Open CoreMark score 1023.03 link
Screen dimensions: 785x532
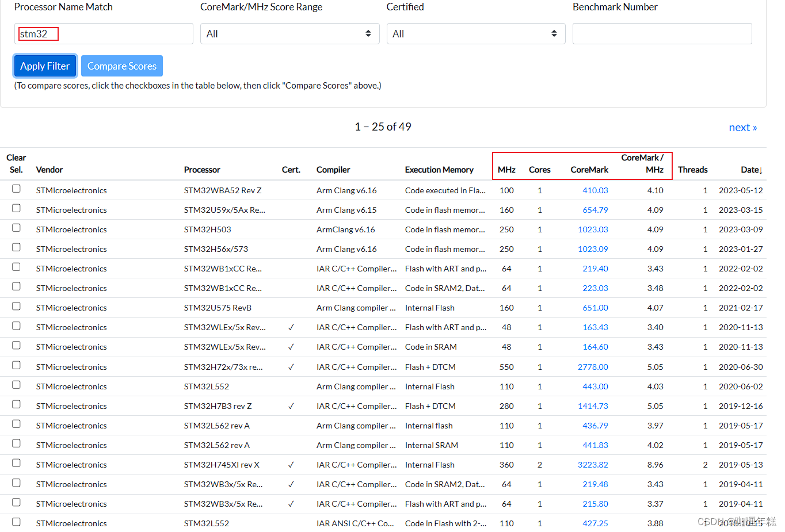point(593,229)
